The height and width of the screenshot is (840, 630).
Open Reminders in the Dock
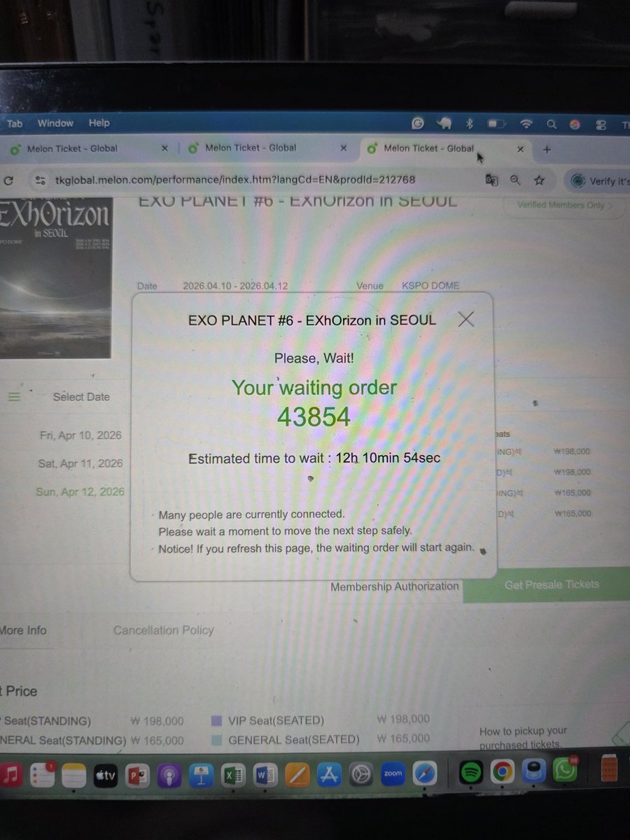pyautogui.click(x=43, y=774)
